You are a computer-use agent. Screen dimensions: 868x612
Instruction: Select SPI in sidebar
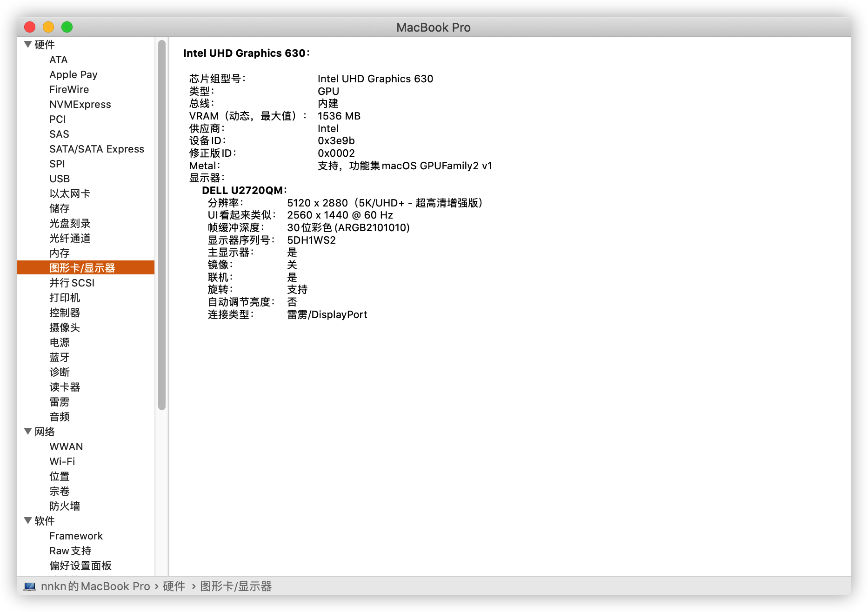tap(57, 164)
